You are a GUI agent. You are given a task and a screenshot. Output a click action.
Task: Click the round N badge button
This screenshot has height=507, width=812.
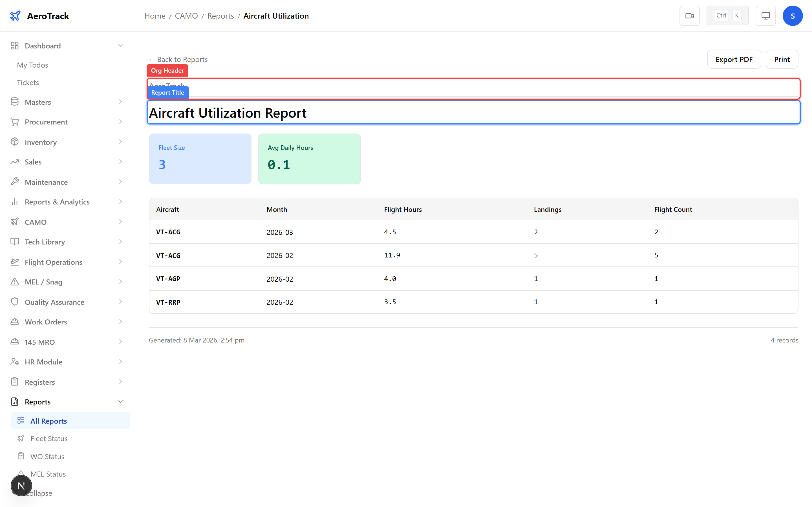(x=21, y=485)
